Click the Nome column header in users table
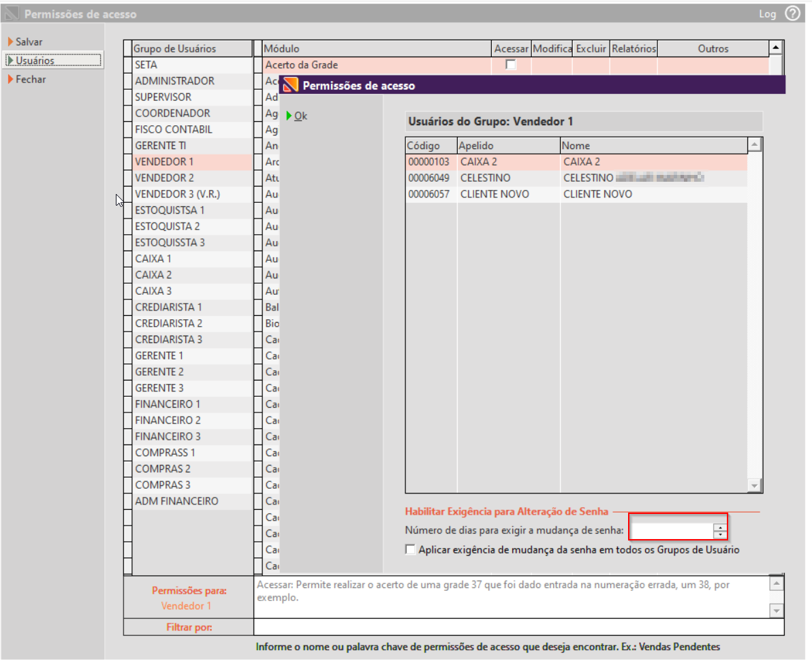This screenshot has width=812, height=663. pyautogui.click(x=653, y=146)
